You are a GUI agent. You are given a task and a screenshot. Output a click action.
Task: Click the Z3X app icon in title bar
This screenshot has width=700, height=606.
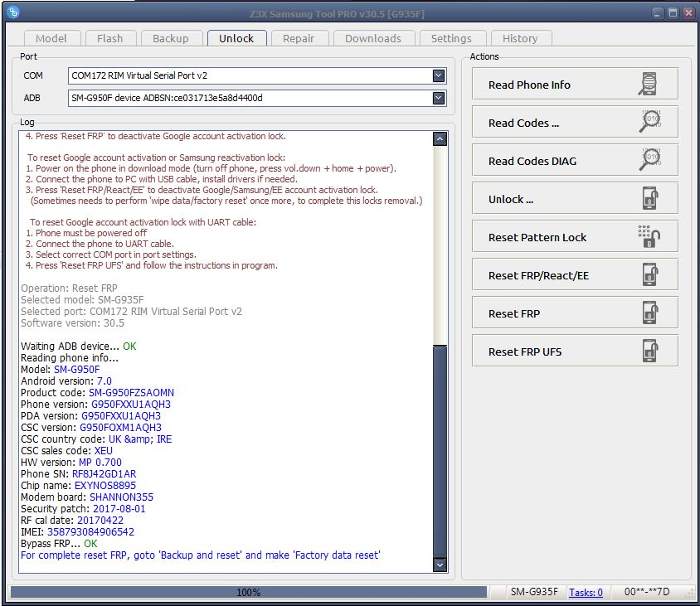(13, 12)
